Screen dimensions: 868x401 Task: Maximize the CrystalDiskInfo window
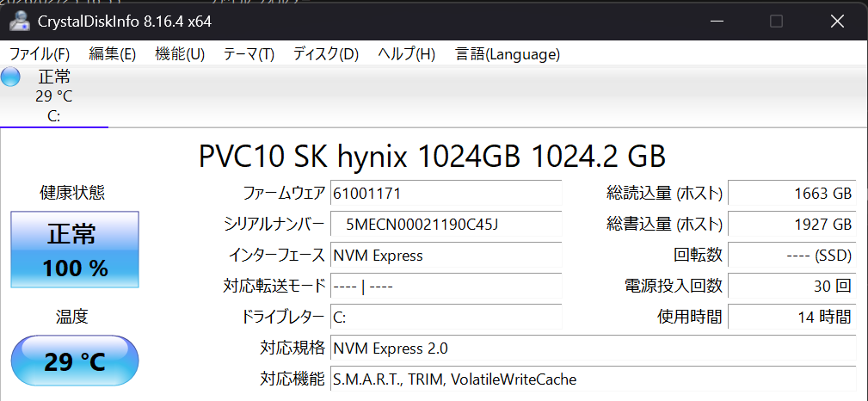pyautogui.click(x=776, y=21)
